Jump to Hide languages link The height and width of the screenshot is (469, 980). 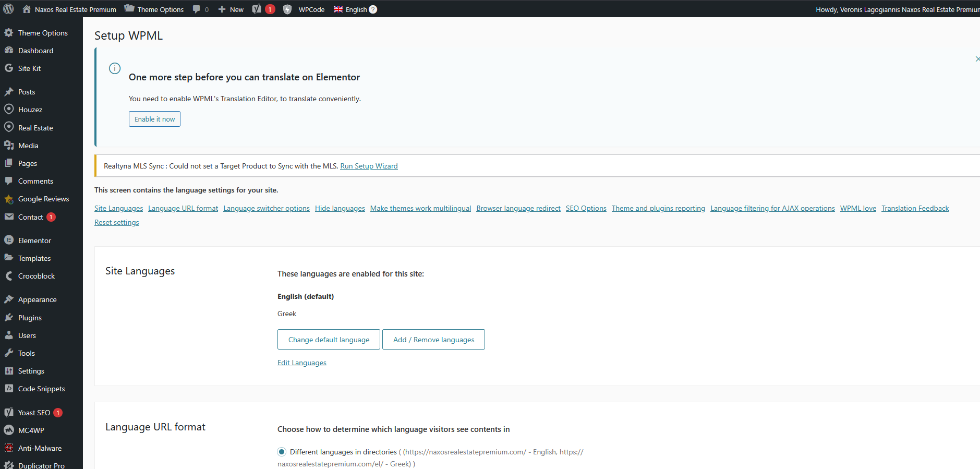click(x=340, y=208)
